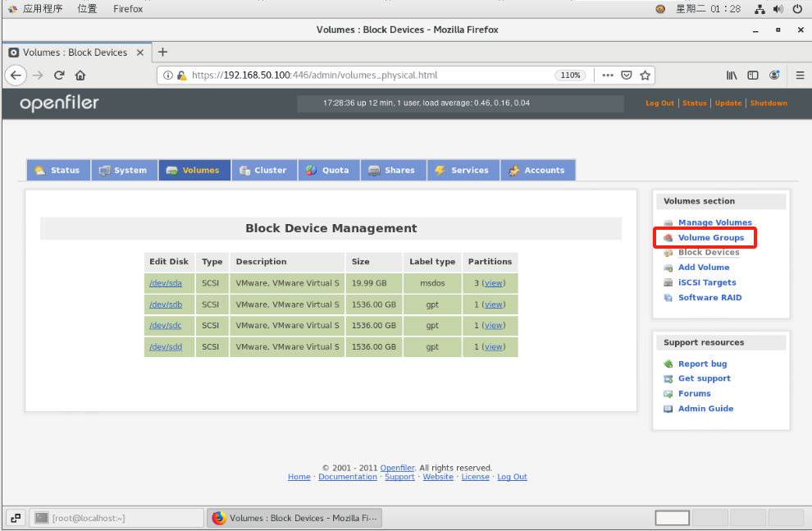The width and height of the screenshot is (812, 531).
Task: Click the iSCSI Targets icon
Action: [x=668, y=283]
